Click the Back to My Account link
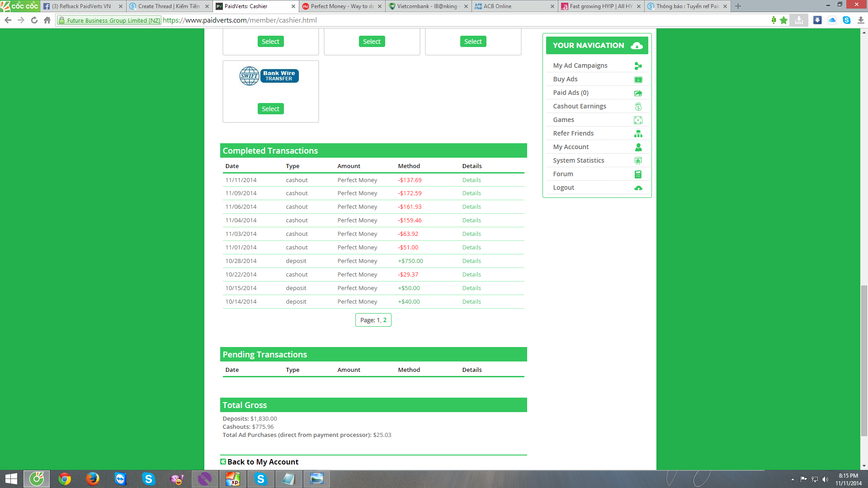868x488 pixels. (x=262, y=462)
